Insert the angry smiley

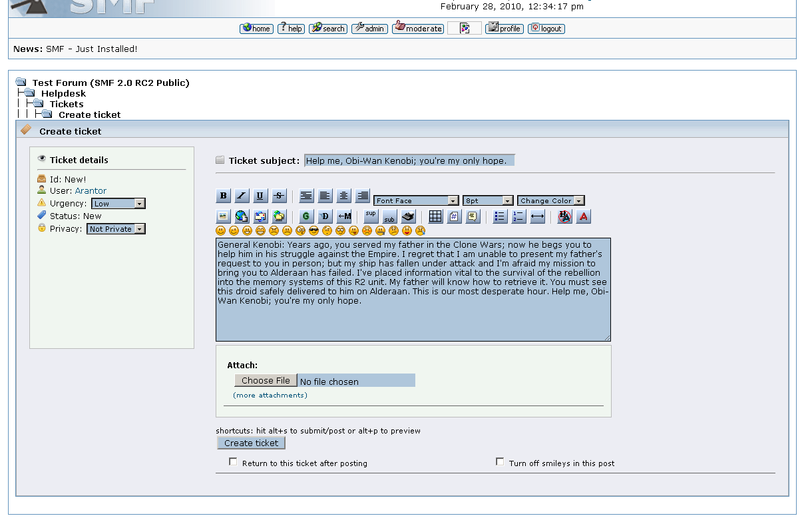coord(274,230)
